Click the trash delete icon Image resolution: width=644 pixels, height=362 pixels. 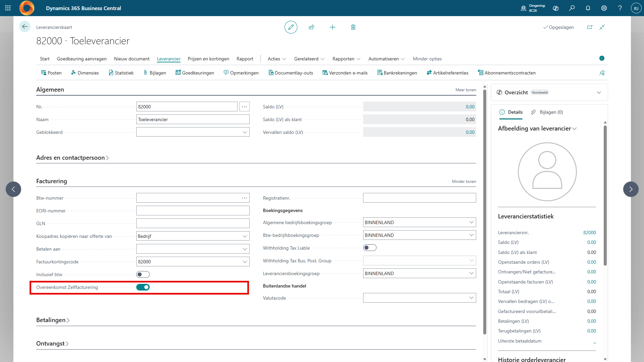pyautogui.click(x=353, y=27)
